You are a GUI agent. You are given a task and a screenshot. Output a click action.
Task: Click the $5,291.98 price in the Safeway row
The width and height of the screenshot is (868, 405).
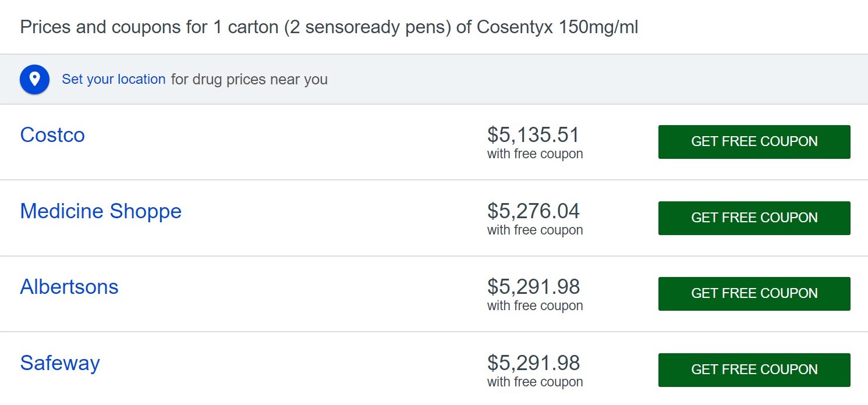(533, 363)
